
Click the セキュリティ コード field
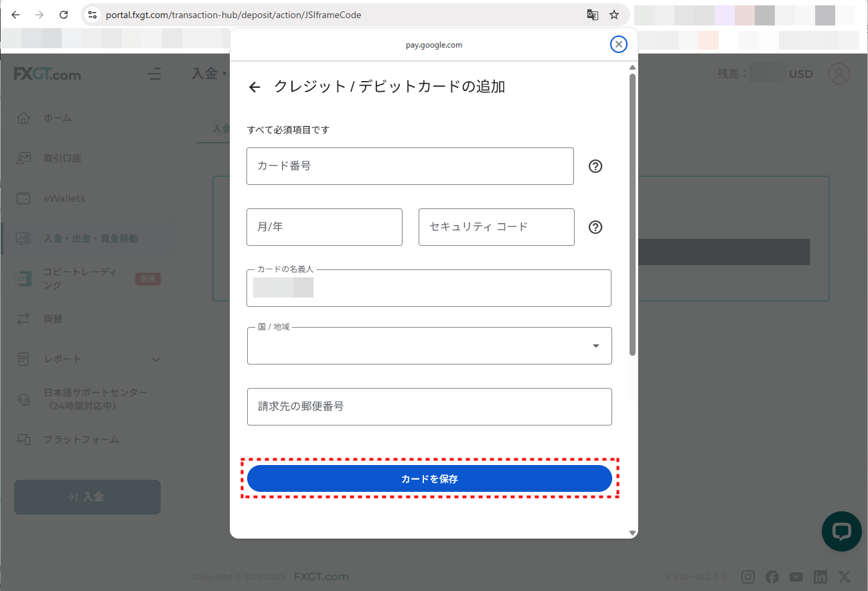[x=496, y=227]
